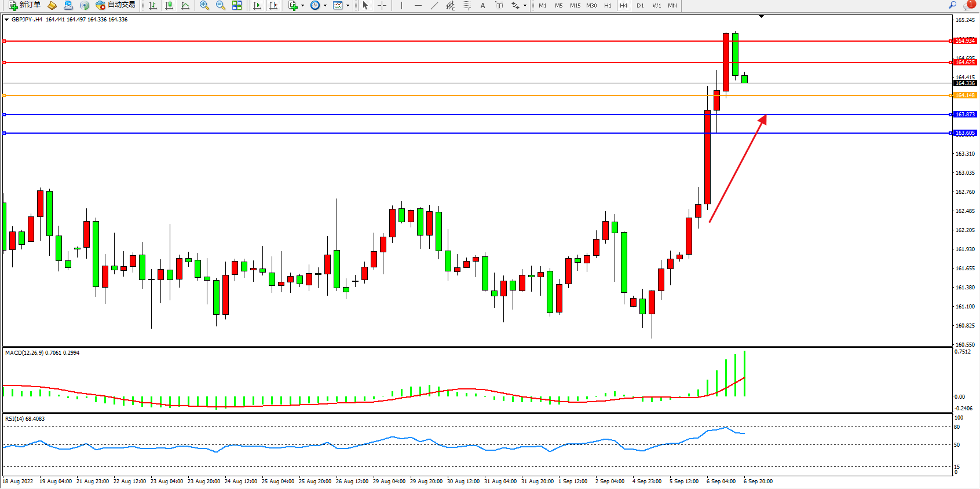Pick the vertical line drawing tool
The height and width of the screenshot is (489, 980).
point(401,5)
